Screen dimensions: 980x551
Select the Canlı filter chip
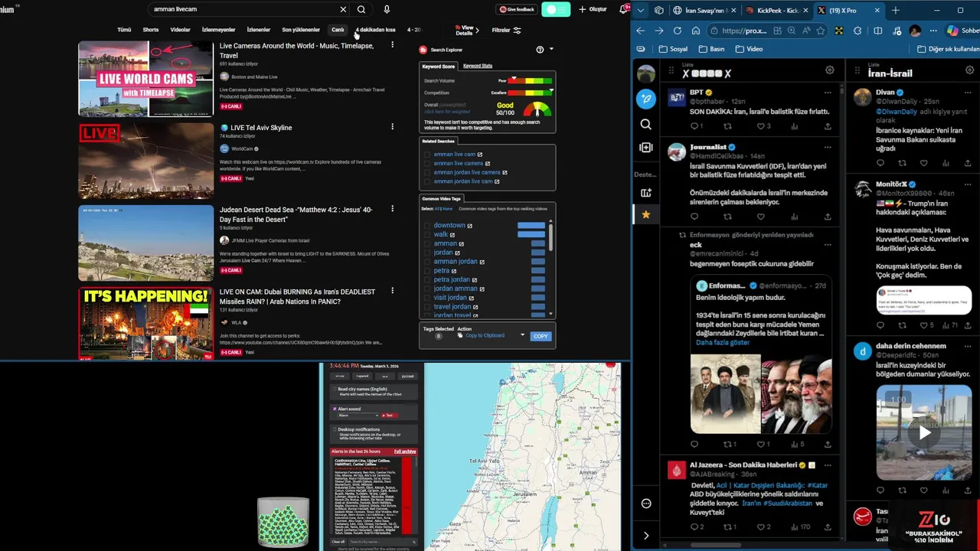pyautogui.click(x=338, y=30)
